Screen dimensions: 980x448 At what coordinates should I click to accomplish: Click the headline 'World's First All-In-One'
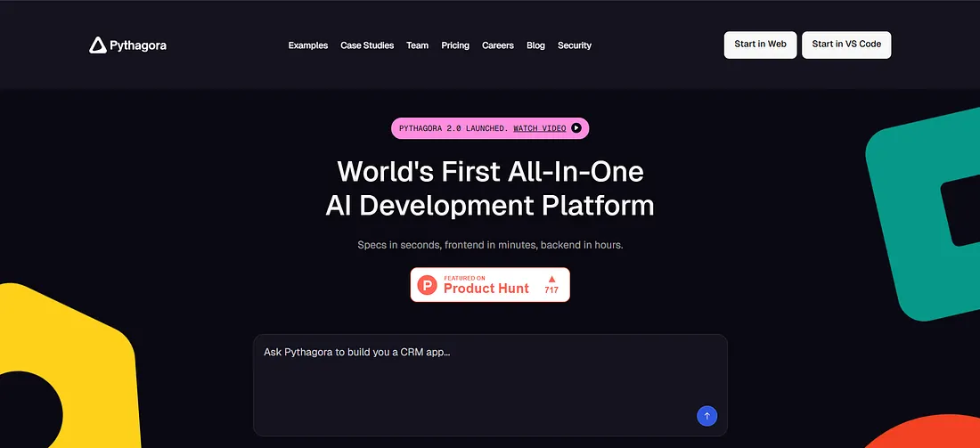(490, 171)
